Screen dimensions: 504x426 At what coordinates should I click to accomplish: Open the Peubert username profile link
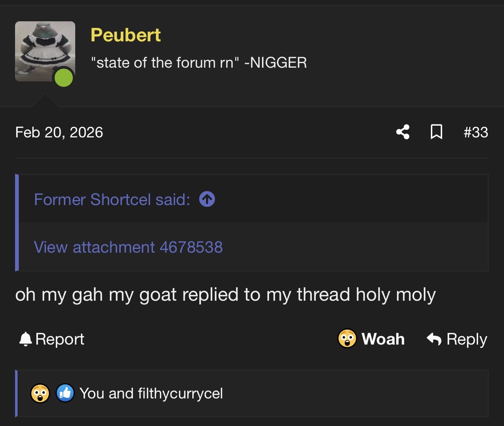(x=126, y=35)
